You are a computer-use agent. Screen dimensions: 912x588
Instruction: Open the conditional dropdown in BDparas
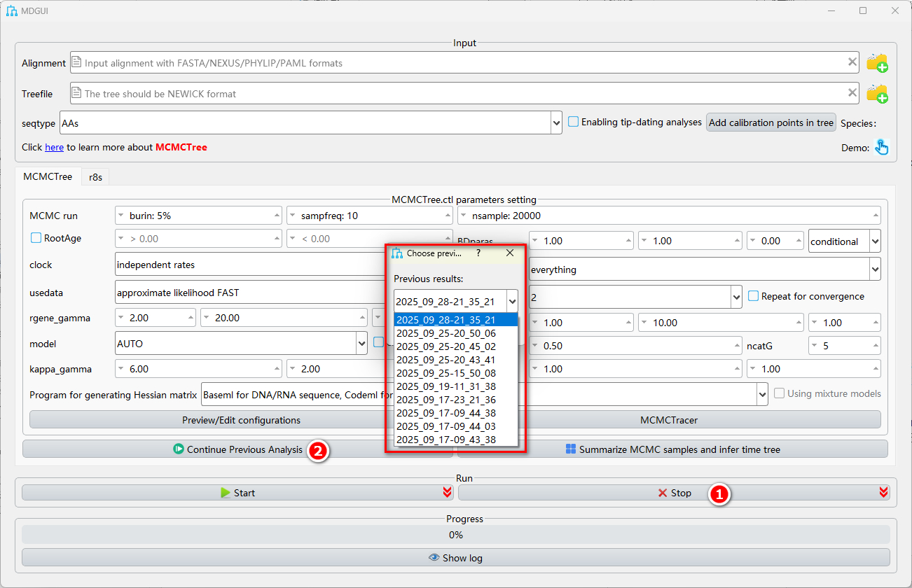[x=874, y=241]
